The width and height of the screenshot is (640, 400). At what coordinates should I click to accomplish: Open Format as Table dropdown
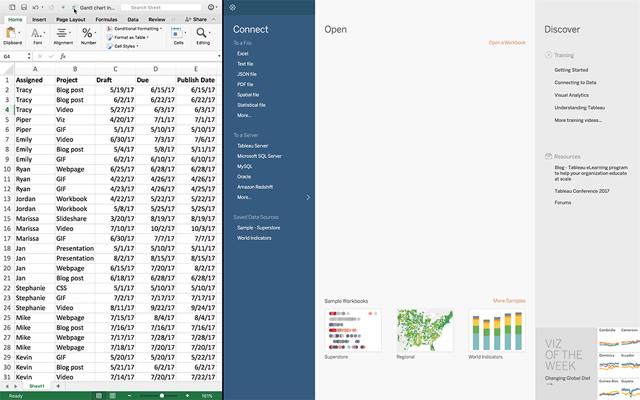[x=128, y=38]
